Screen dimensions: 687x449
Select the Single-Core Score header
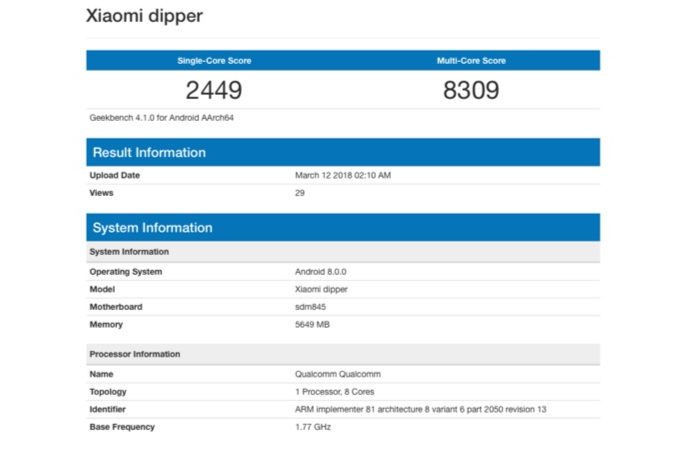click(x=214, y=61)
